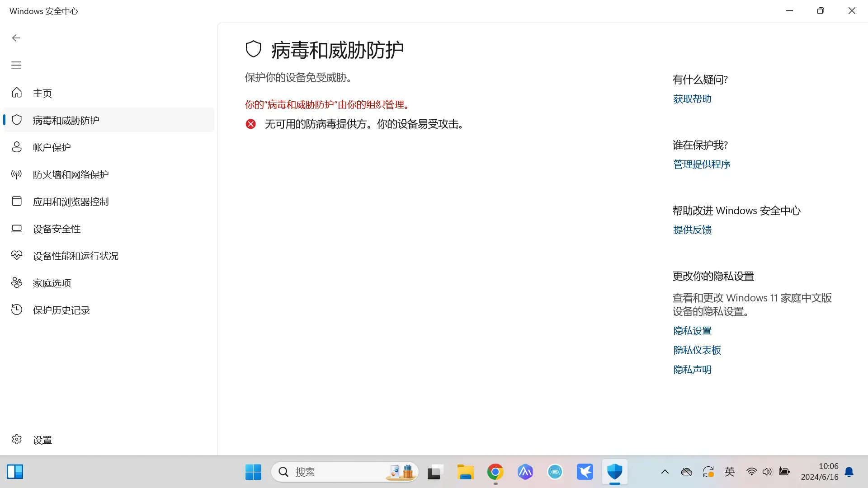Select 家庭选项 in the sidebar
868x488 pixels.
108,283
